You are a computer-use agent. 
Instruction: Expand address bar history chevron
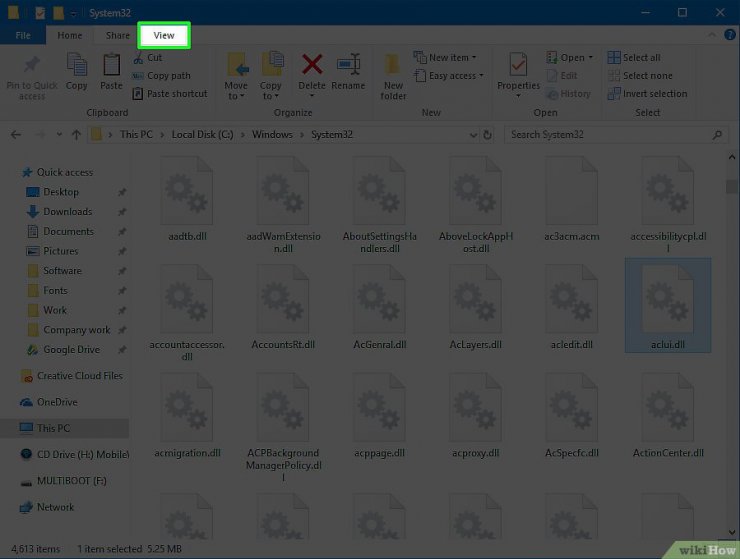(473, 135)
